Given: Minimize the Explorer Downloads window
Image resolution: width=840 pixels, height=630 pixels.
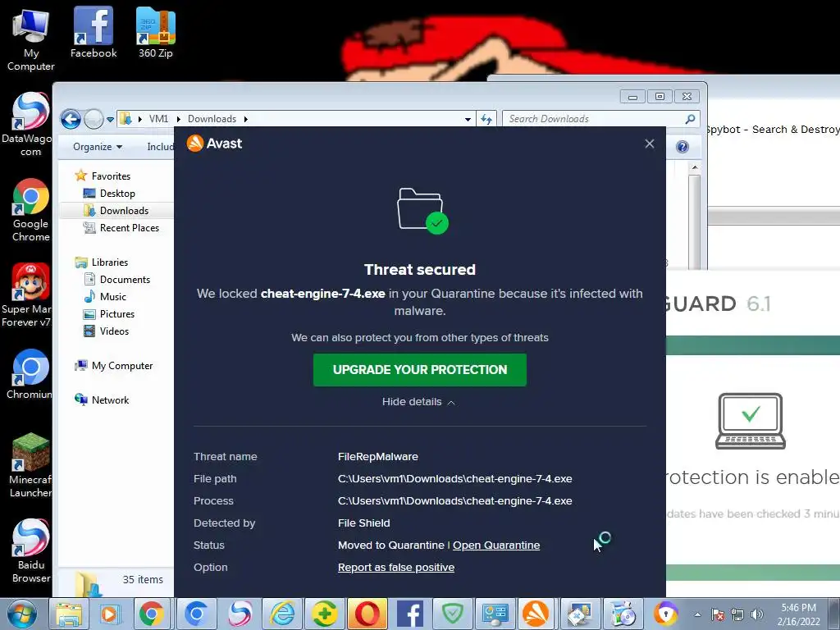Looking at the screenshot, I should pyautogui.click(x=632, y=97).
